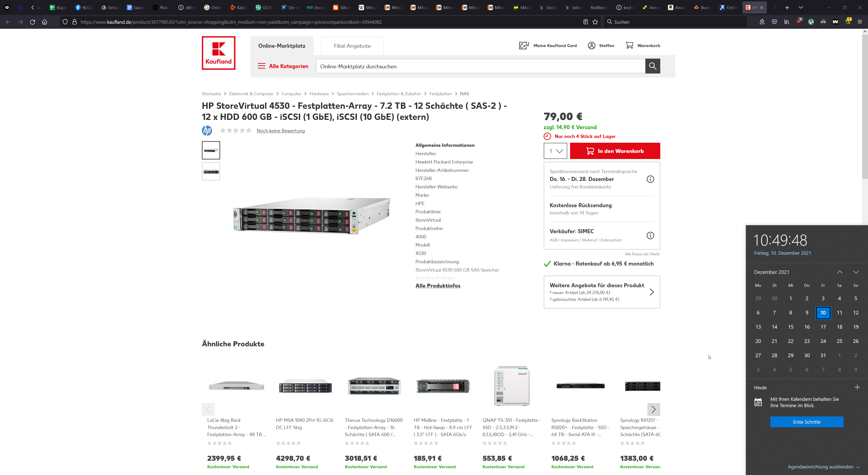The width and height of the screenshot is (868, 475).
Task: Open the Warenkorb cart icon
Action: point(629,45)
